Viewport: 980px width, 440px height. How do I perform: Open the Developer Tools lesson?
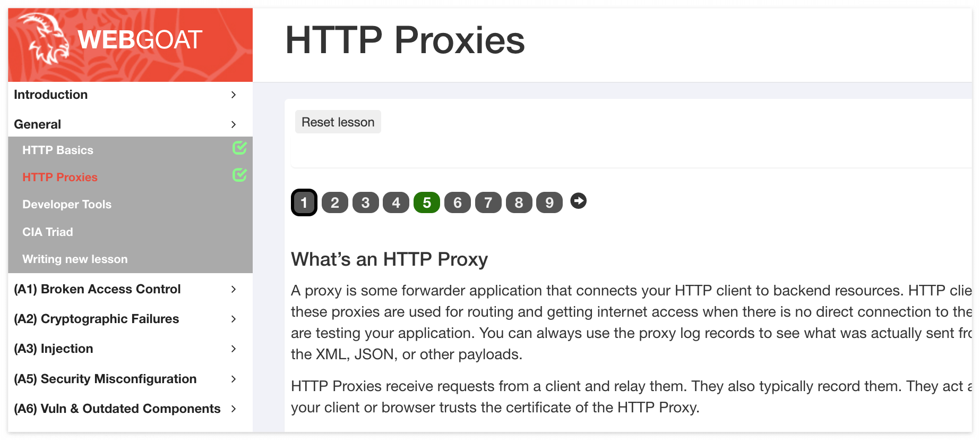click(x=67, y=204)
